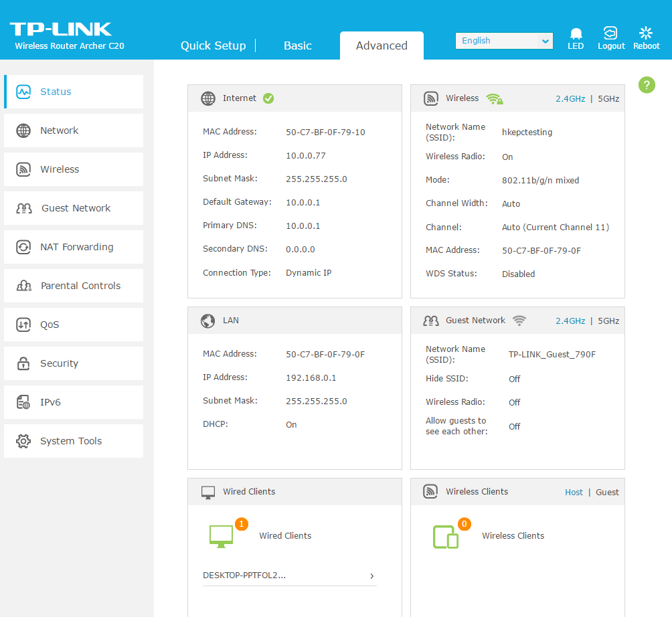Switch to the Basic tab

coord(297,46)
